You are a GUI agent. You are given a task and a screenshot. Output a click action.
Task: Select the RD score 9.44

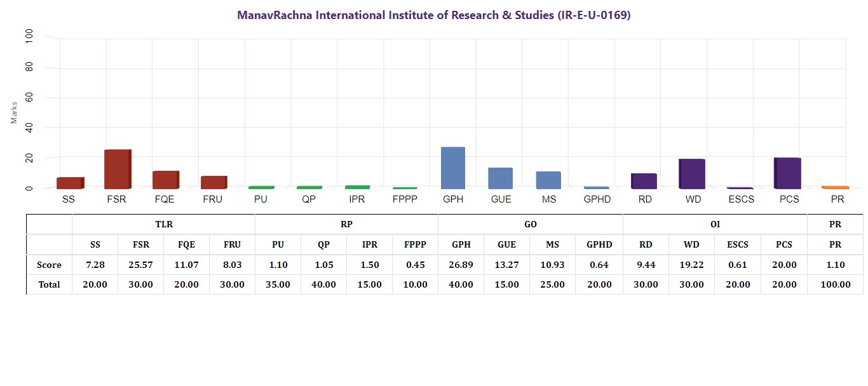click(646, 265)
